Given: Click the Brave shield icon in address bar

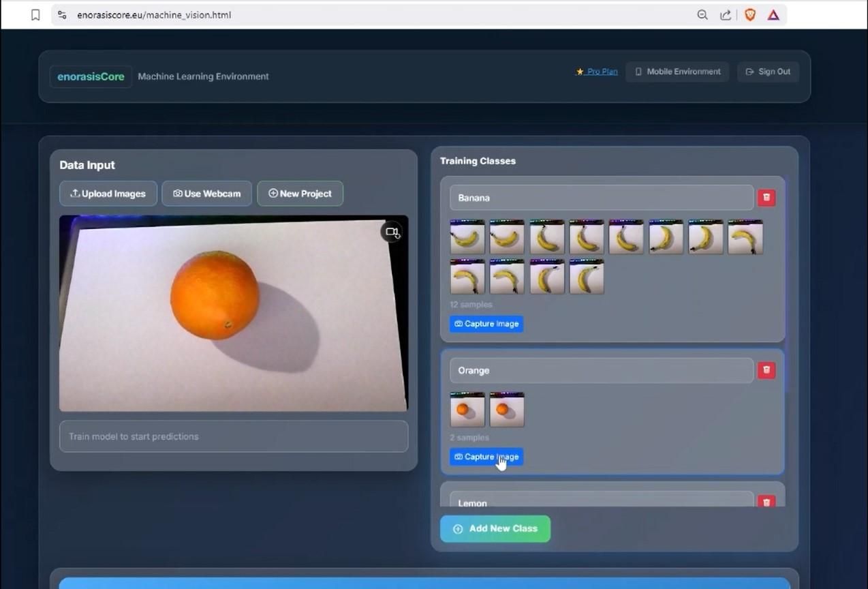Looking at the screenshot, I should coord(750,15).
